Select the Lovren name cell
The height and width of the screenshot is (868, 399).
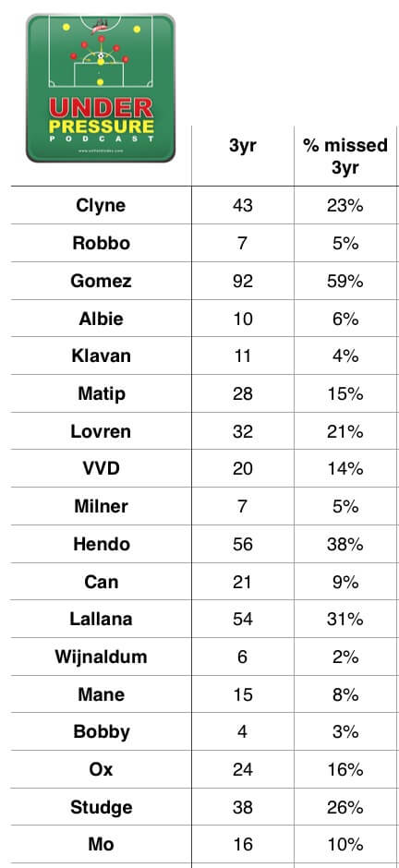pyautogui.click(x=101, y=431)
